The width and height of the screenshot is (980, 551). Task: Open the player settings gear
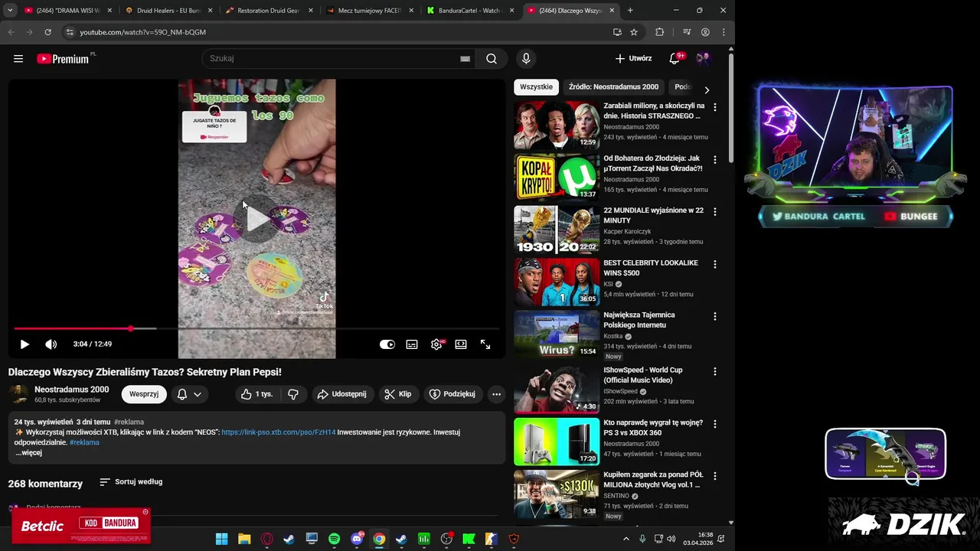click(x=436, y=344)
